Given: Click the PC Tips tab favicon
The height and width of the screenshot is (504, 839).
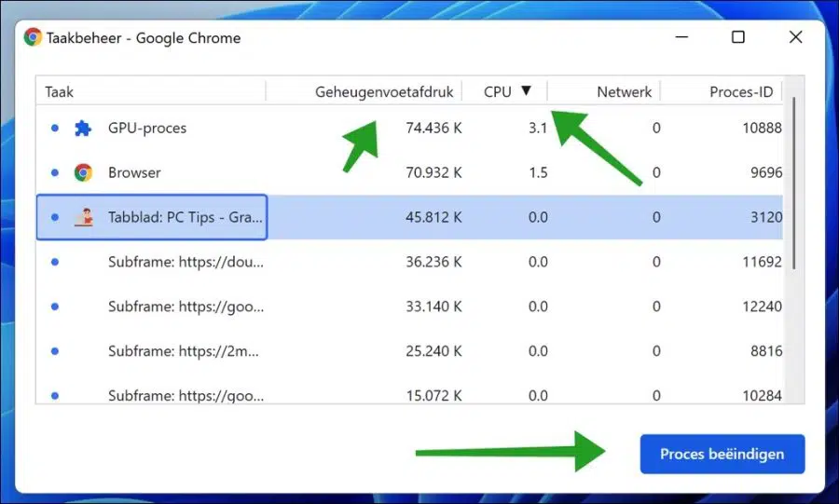Looking at the screenshot, I should 84,217.
